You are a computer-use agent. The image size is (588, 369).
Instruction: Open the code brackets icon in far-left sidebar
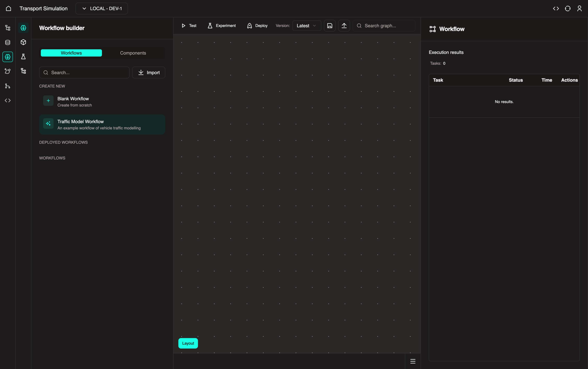tap(8, 100)
